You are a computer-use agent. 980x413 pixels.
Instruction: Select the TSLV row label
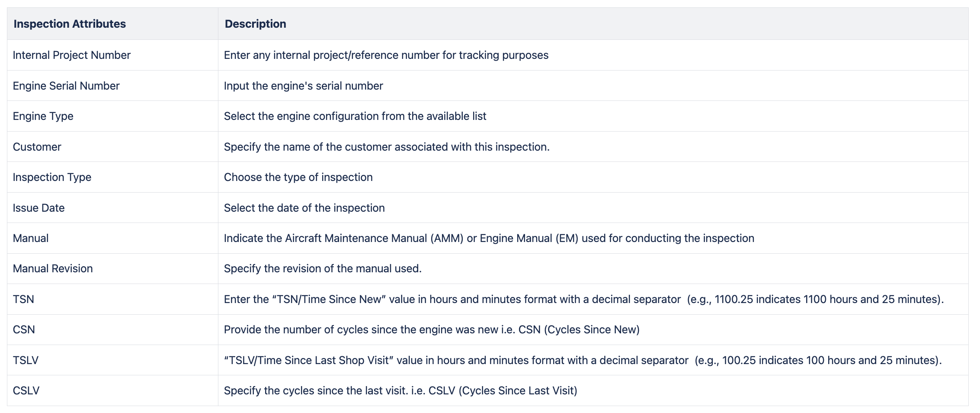coord(26,360)
